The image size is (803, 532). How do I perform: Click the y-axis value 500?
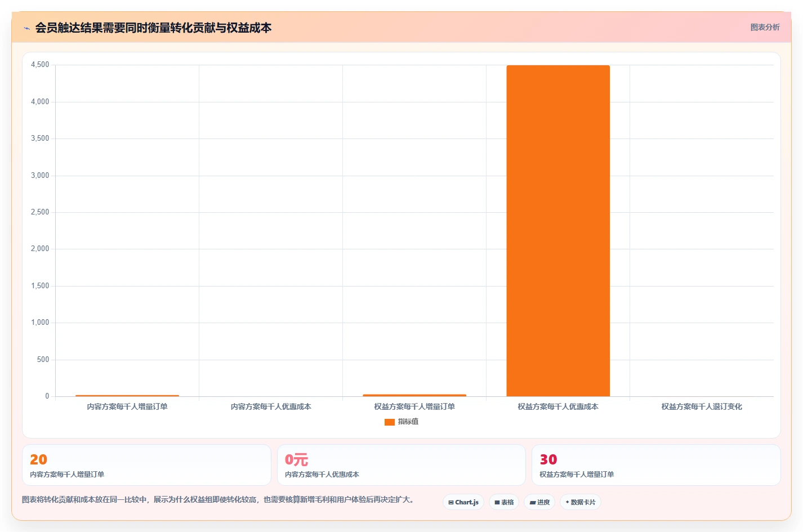43,360
